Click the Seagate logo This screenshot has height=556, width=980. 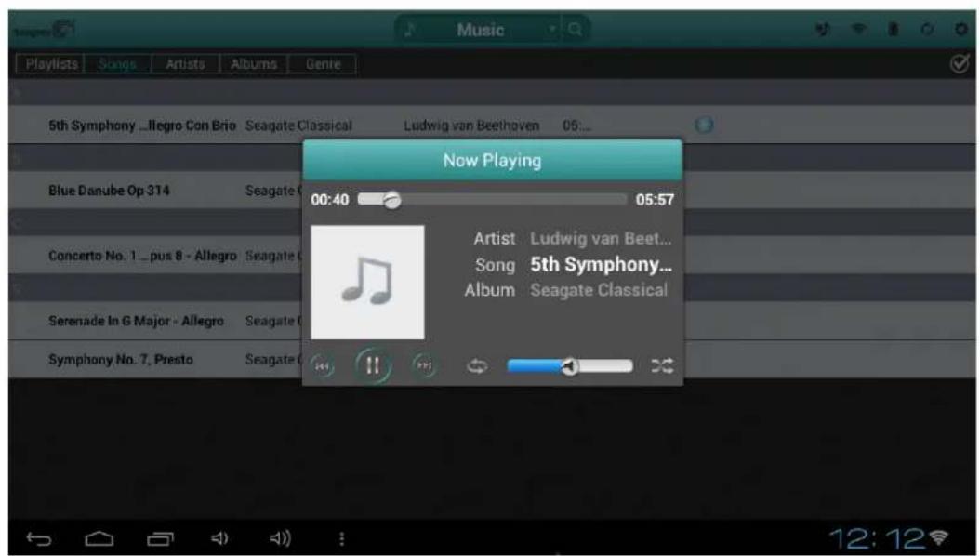coord(45,30)
